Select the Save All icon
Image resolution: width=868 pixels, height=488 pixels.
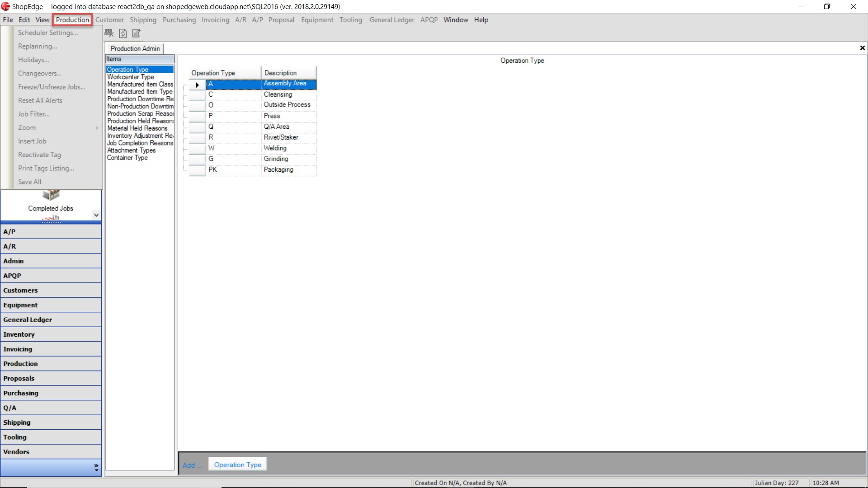pyautogui.click(x=29, y=182)
